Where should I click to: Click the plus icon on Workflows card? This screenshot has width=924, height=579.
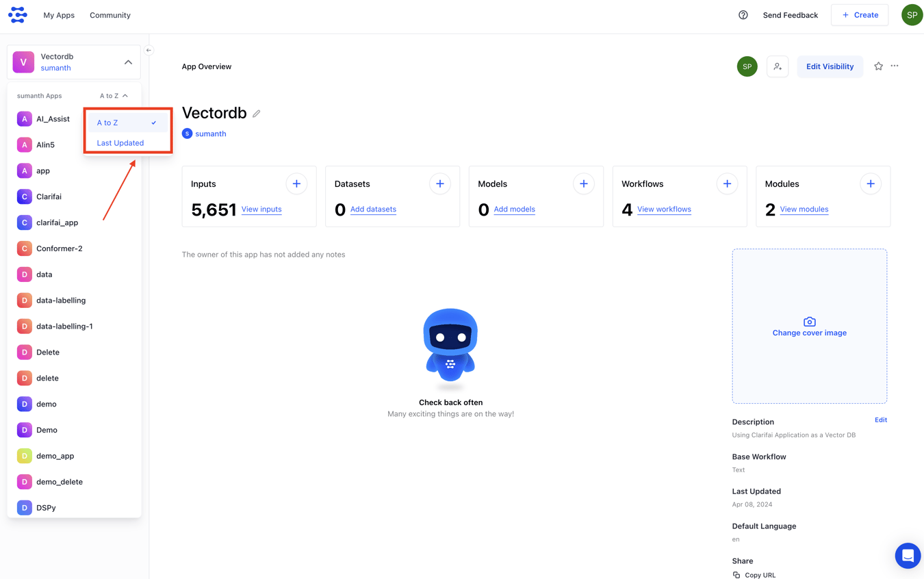point(727,183)
